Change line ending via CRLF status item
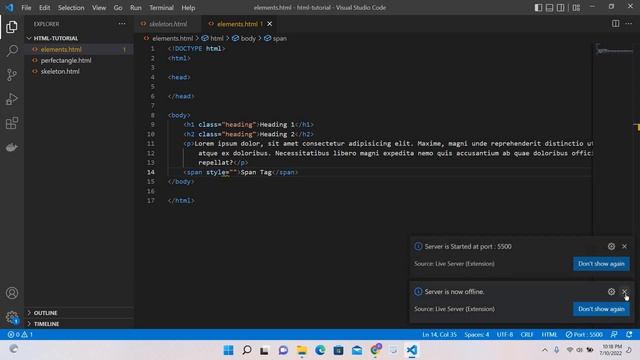The width and height of the screenshot is (640, 360). 527,334
